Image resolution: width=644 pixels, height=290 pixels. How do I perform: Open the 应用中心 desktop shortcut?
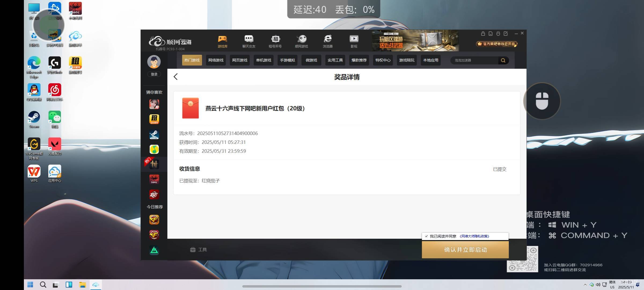click(55, 174)
